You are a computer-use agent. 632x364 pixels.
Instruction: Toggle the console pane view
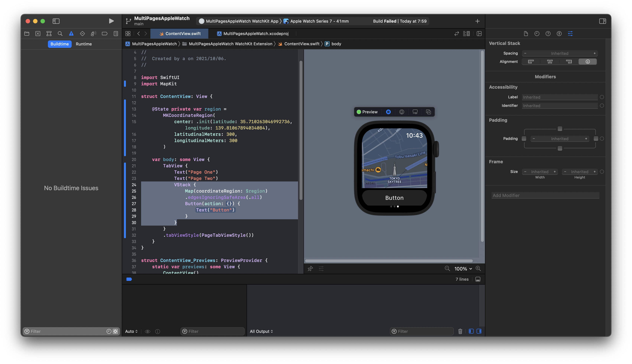coord(479,331)
